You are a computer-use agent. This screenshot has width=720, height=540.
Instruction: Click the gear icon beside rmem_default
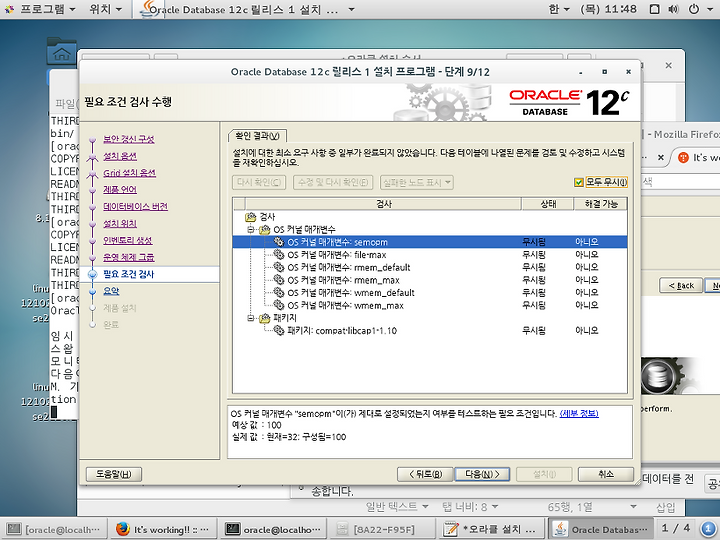point(279,267)
